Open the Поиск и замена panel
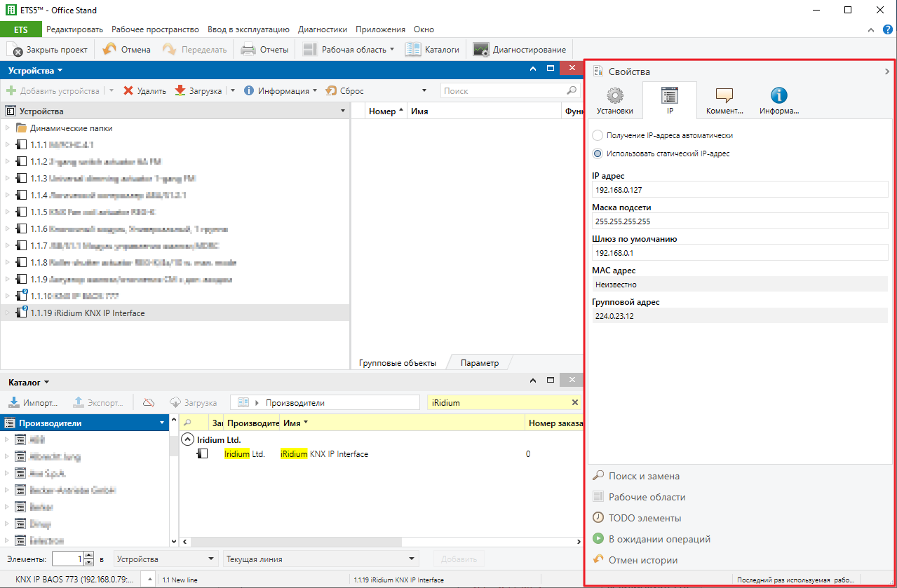Screen dimensions: 897x588 pyautogui.click(x=643, y=475)
